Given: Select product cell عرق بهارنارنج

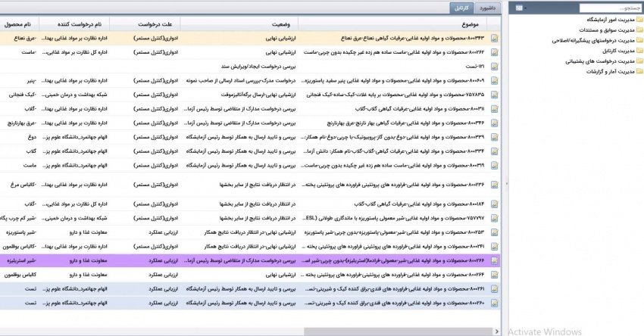Looking at the screenshot, I should pyautogui.click(x=22, y=123).
